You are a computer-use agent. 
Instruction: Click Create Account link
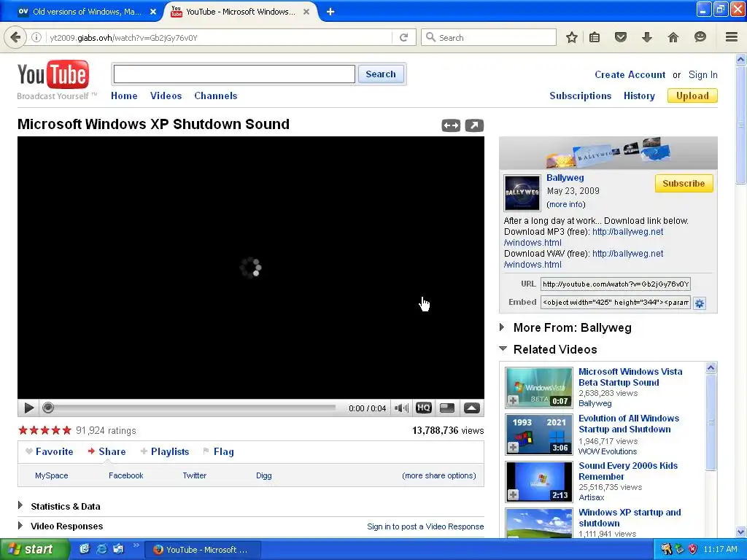[630, 75]
